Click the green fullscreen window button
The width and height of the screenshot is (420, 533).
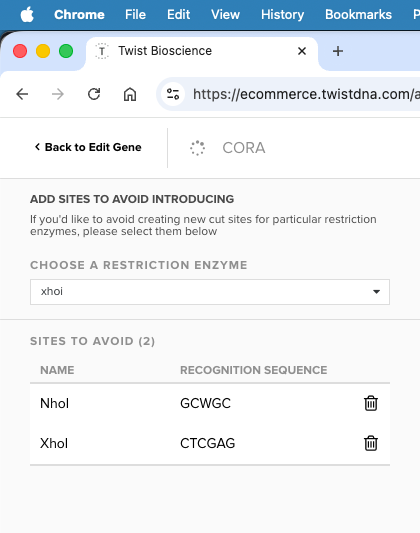click(x=66, y=51)
